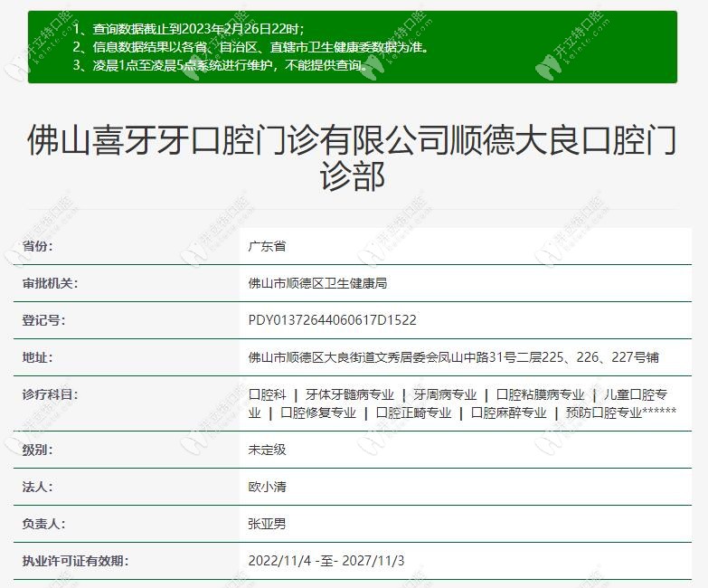Image resolution: width=708 pixels, height=588 pixels.
Task: Click the person in charge 张亚男
Action: pyautogui.click(x=267, y=524)
